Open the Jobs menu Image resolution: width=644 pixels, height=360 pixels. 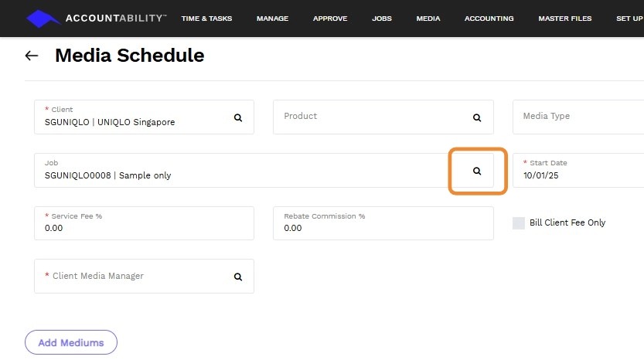tap(382, 19)
